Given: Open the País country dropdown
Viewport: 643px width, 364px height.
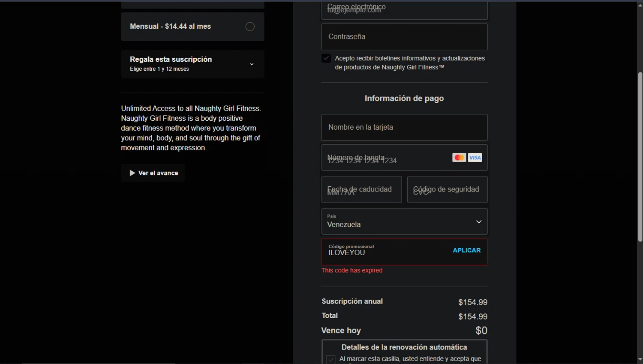Looking at the screenshot, I should [x=404, y=221].
